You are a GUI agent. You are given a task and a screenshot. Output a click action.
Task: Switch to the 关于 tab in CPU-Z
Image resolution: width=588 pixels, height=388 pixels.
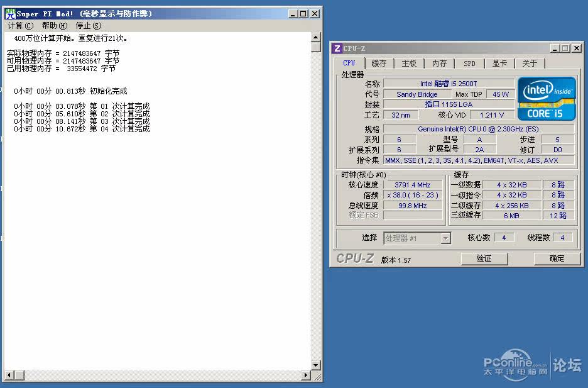point(530,64)
